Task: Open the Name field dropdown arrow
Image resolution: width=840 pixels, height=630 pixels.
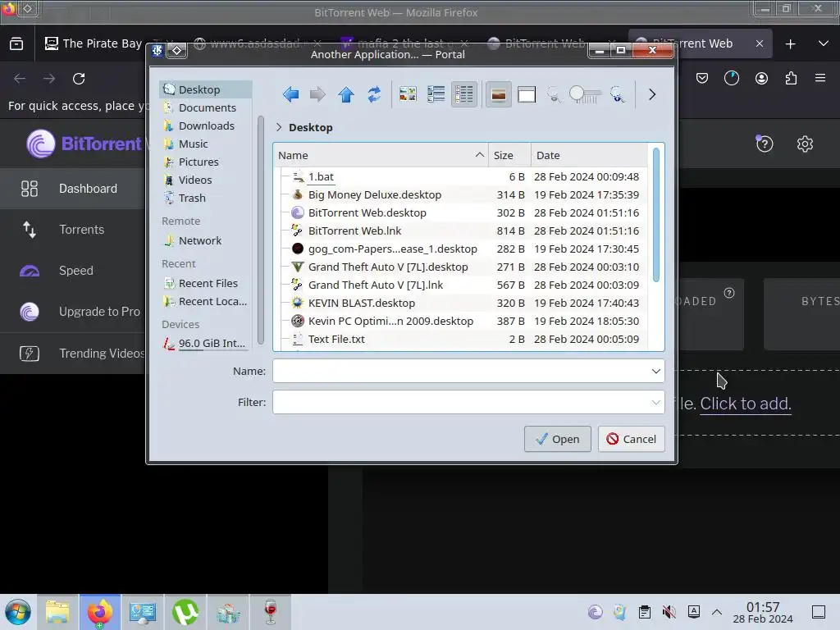Action: [x=655, y=372]
